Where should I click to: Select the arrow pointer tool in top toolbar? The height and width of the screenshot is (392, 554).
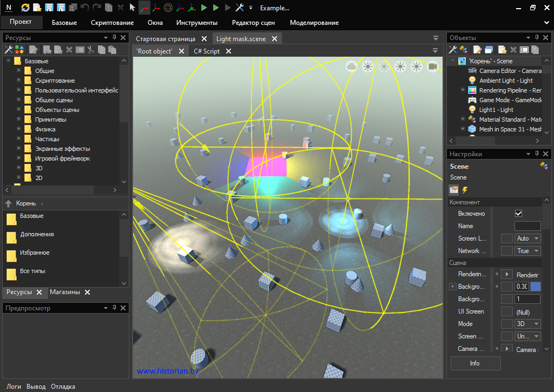click(x=132, y=8)
